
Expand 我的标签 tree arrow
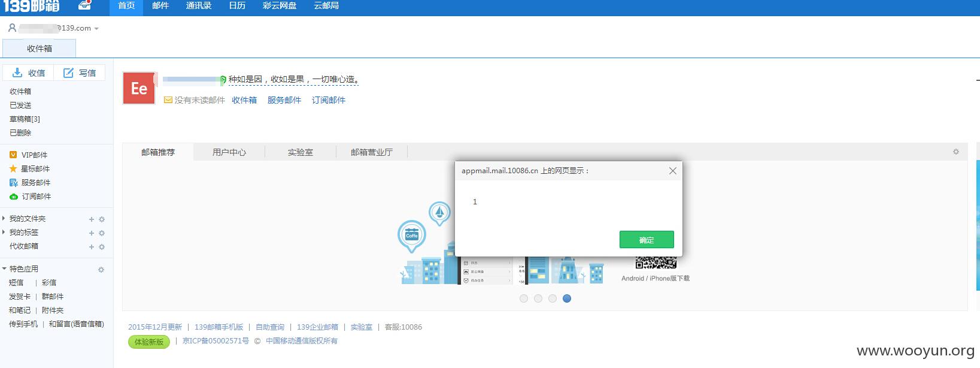point(4,232)
